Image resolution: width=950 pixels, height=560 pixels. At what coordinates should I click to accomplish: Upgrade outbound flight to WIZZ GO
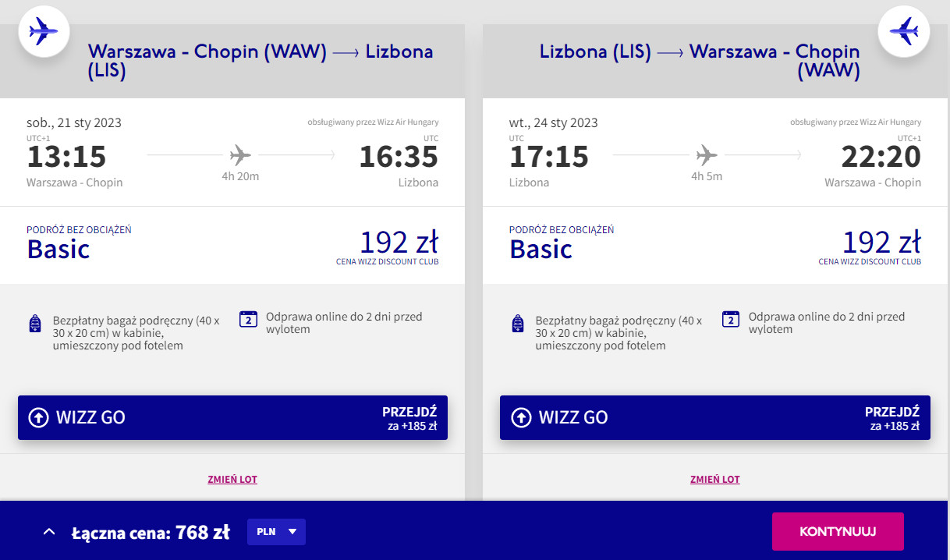pyautogui.click(x=232, y=417)
